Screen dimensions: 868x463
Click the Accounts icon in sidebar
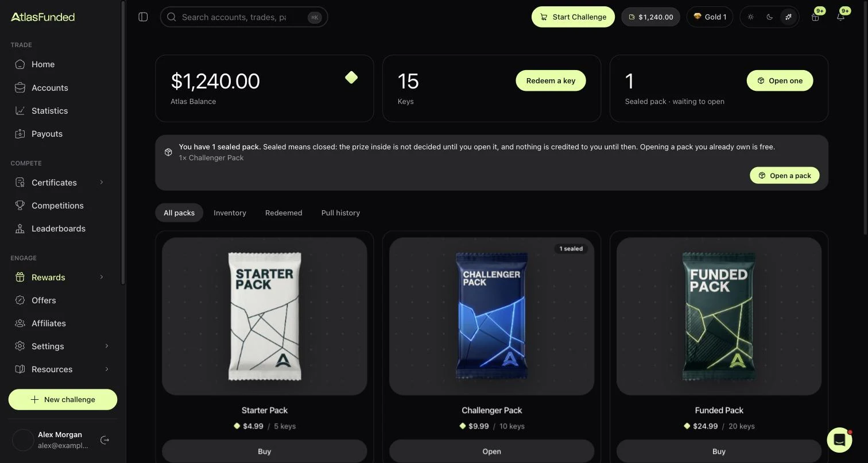tap(20, 88)
